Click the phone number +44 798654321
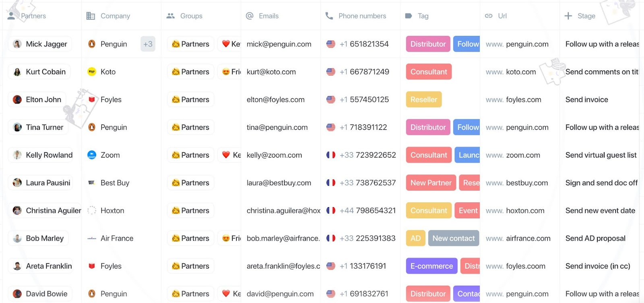 pyautogui.click(x=368, y=210)
